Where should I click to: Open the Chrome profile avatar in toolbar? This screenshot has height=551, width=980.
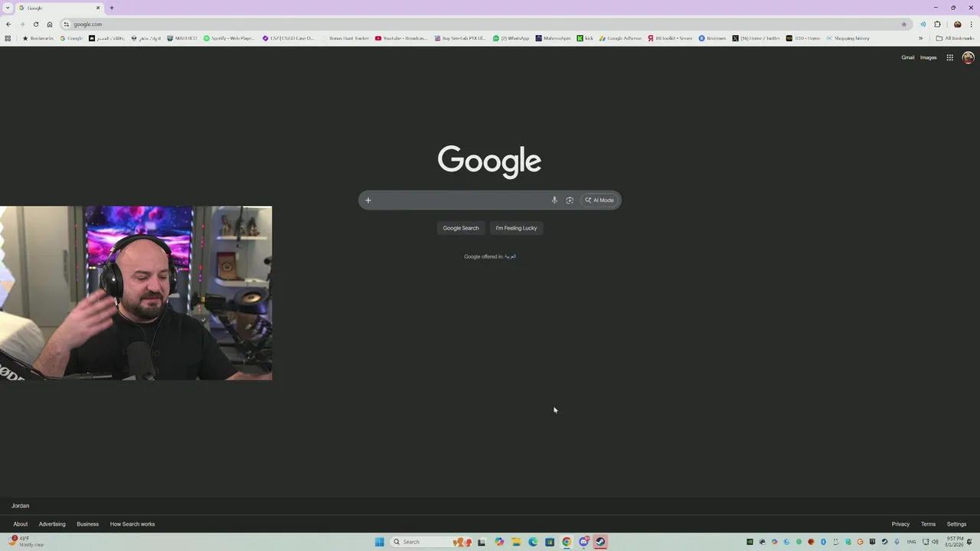[957, 24]
